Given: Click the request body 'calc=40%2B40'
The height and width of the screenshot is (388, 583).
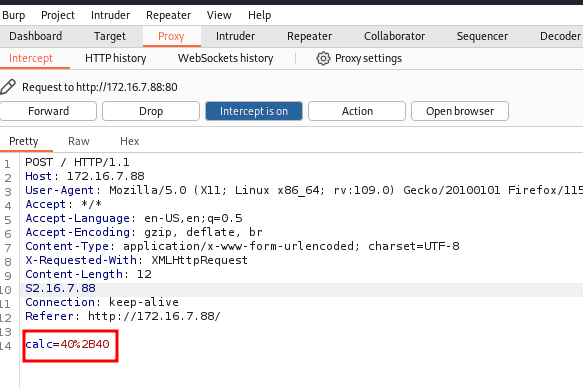Looking at the screenshot, I should click(x=67, y=344).
